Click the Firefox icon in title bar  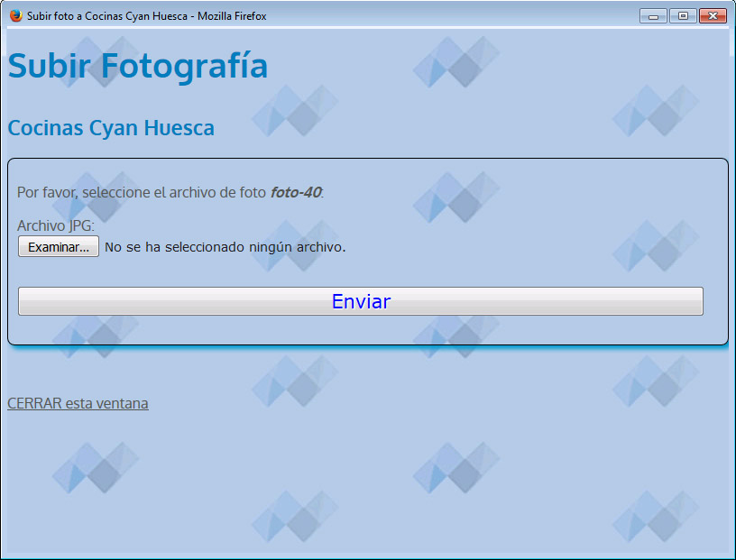15,16
